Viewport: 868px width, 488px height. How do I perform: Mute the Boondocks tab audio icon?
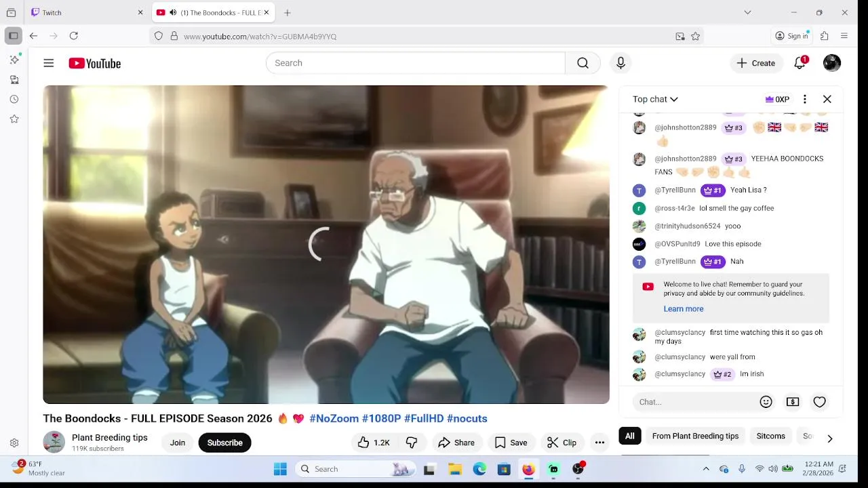click(x=172, y=13)
